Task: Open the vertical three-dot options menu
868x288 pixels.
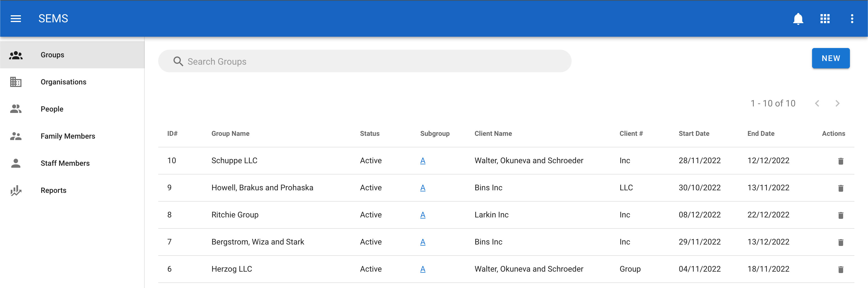Action: pos(852,19)
